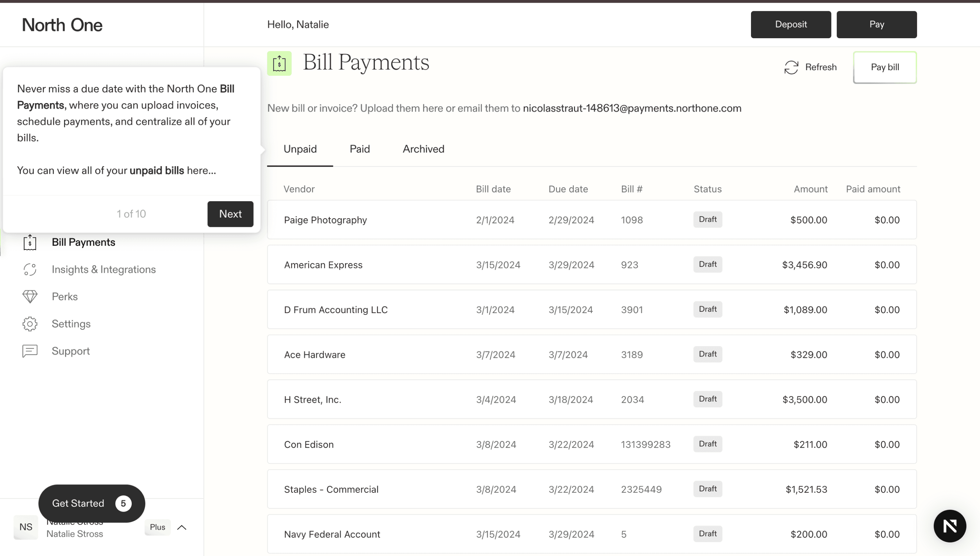Click the Pay bill button
Screen dimensions: 980x556
(884, 67)
